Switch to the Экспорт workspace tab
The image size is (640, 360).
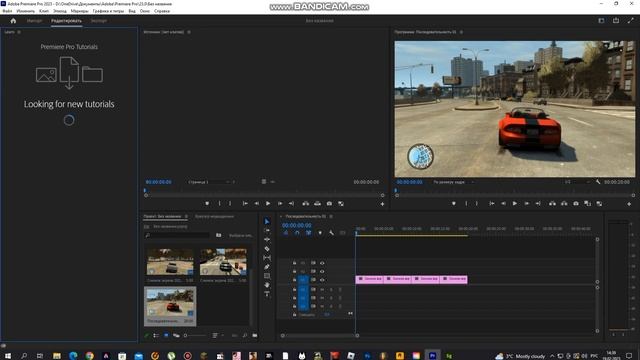coord(99,20)
